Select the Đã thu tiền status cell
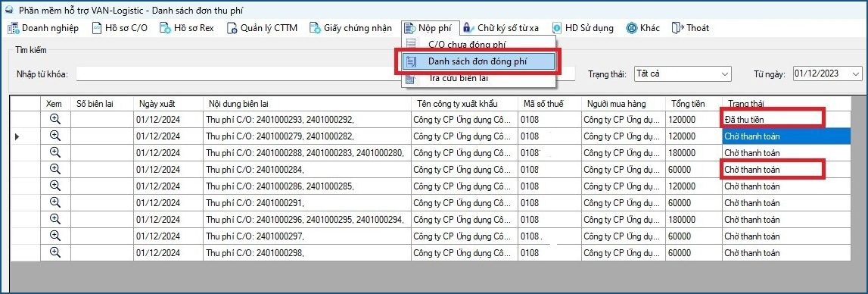 tap(786, 119)
